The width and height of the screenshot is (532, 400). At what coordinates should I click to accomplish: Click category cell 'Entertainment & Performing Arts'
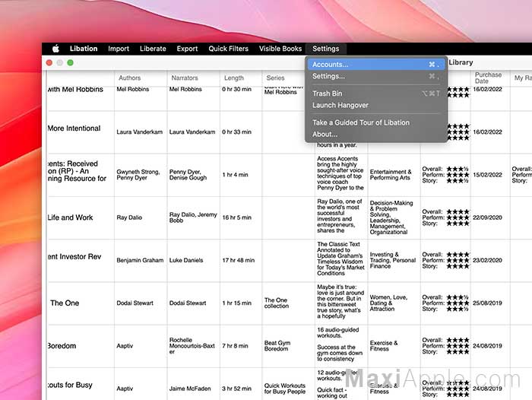(x=394, y=175)
